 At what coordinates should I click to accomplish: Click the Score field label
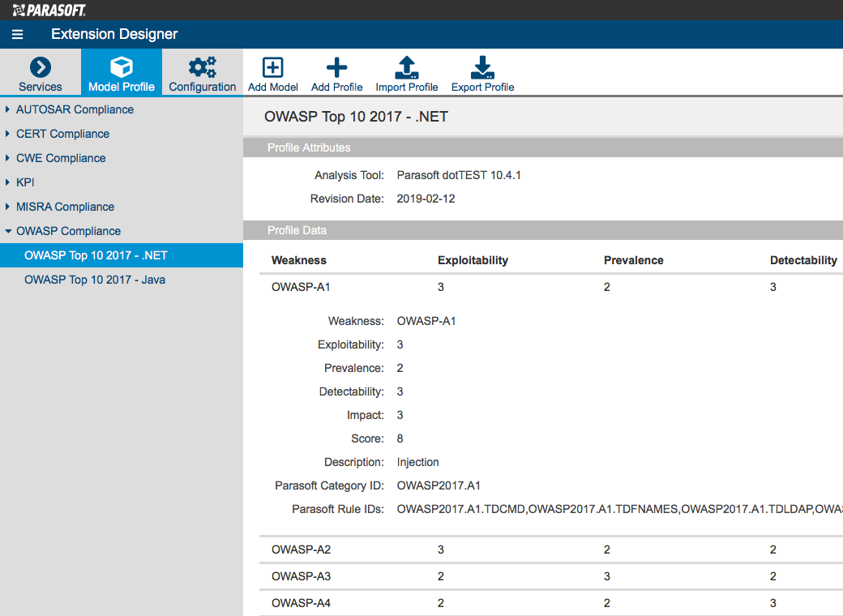[367, 438]
